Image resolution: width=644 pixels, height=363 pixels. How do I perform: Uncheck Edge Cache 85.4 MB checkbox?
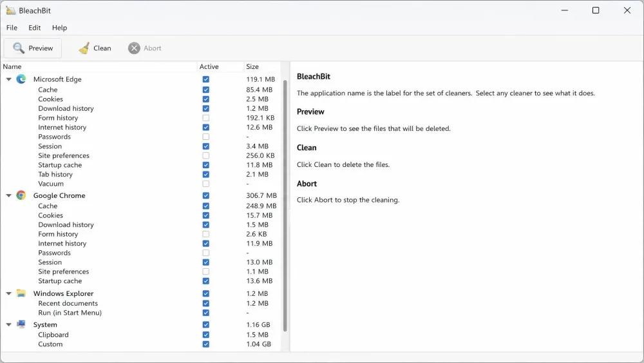[206, 90]
